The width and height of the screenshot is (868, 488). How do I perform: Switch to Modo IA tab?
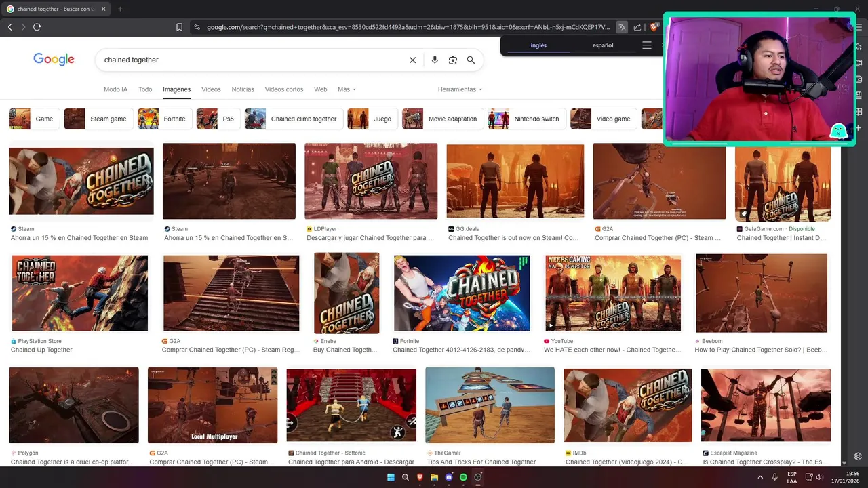pos(116,89)
